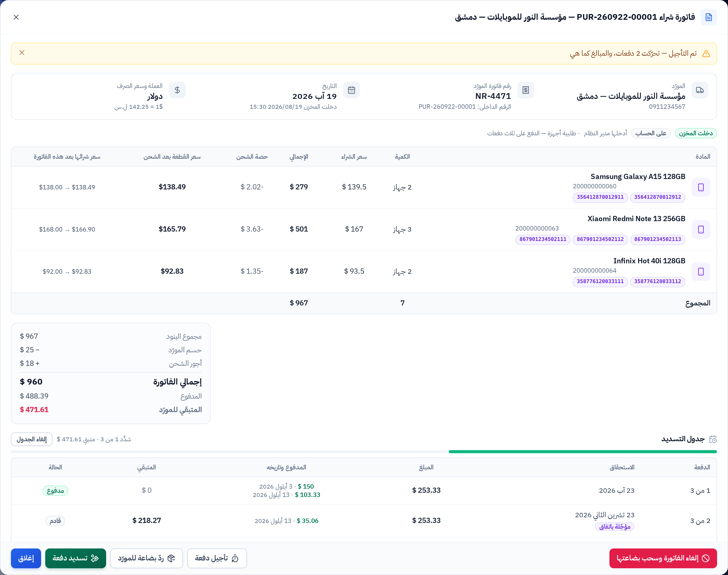Click IMEI tag 867901234502113
728x575 pixels.
[658, 239]
